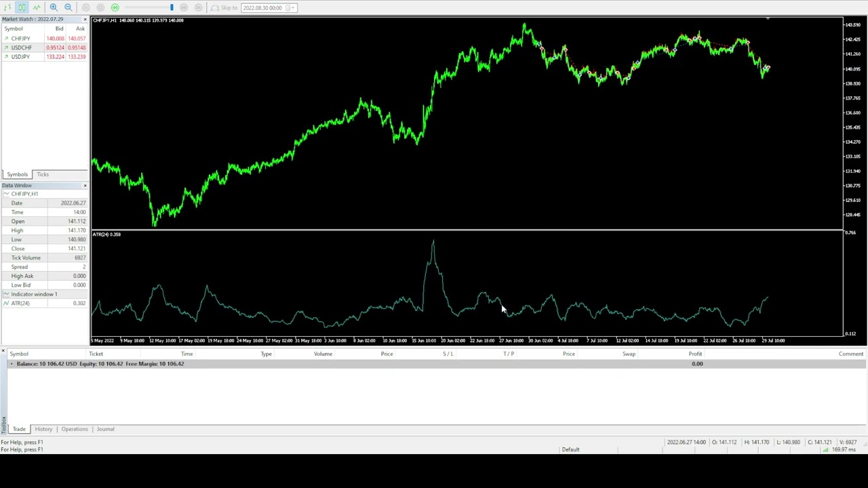Select the Open value 141.112
Viewport: 868px width, 488px height.
(76, 221)
